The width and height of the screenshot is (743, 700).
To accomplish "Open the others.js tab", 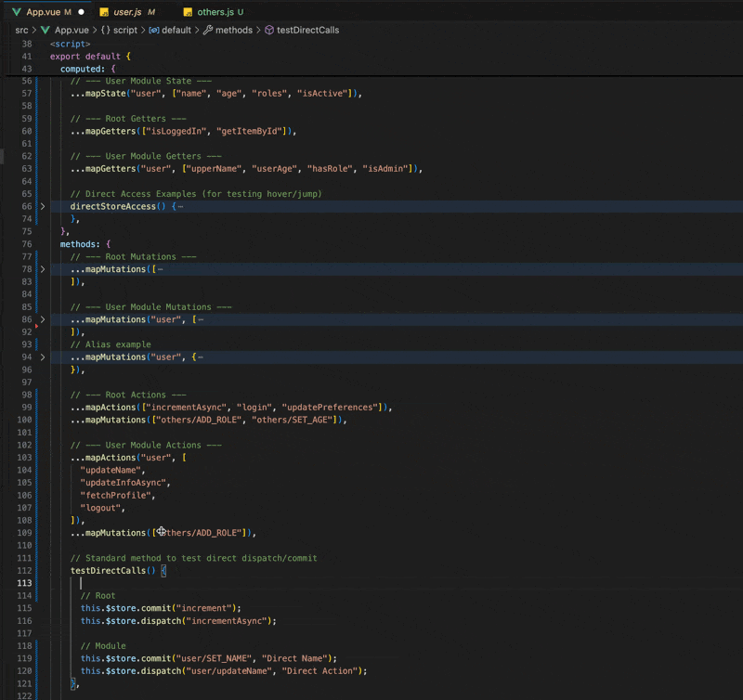I will pos(215,12).
